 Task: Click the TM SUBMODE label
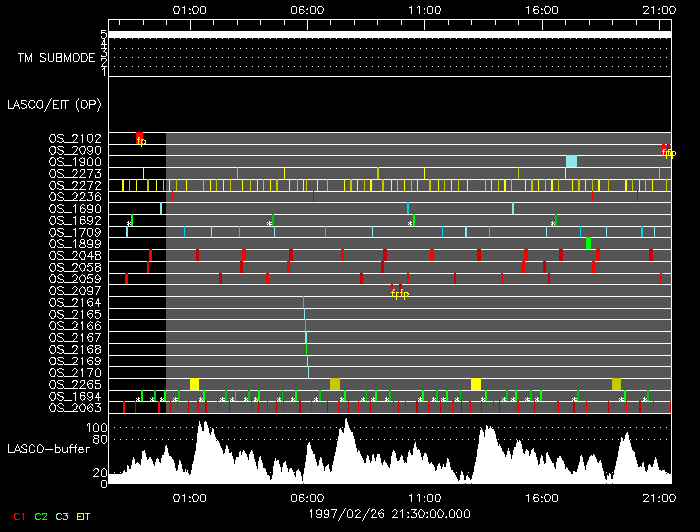56,58
